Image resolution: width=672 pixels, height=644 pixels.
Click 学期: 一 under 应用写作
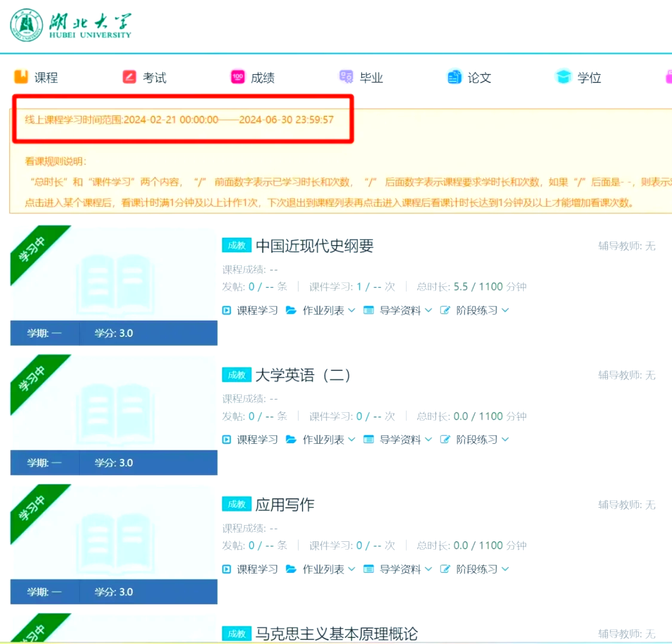(x=44, y=592)
